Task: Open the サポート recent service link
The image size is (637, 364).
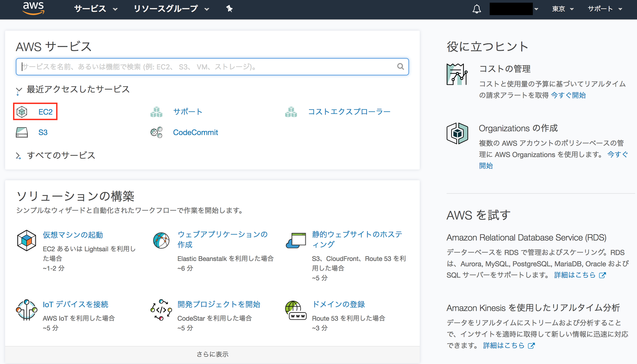Action: 188,112
